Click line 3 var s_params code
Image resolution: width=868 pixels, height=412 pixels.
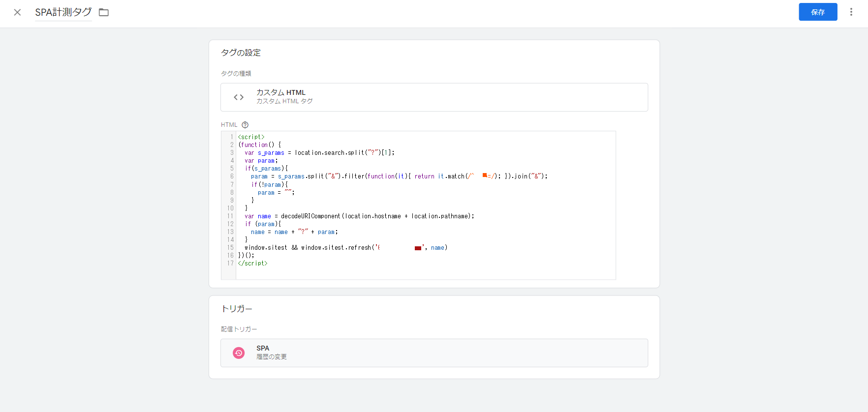(x=319, y=153)
